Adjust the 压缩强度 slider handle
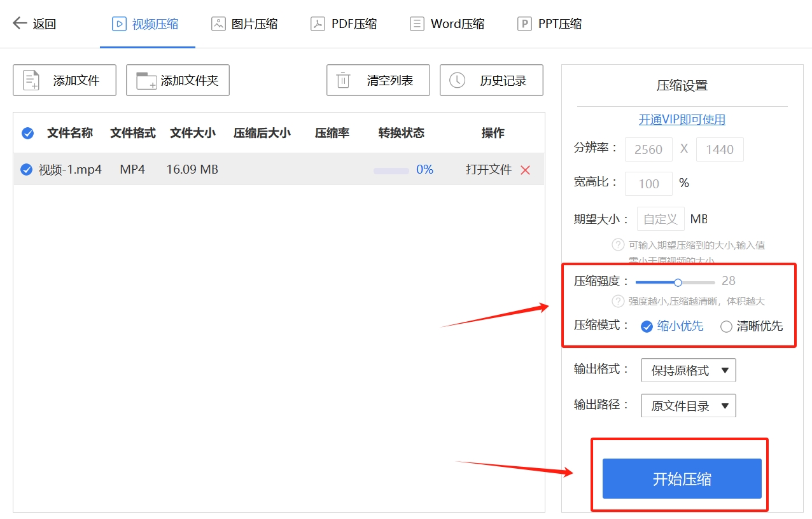812x519 pixels. coord(678,282)
